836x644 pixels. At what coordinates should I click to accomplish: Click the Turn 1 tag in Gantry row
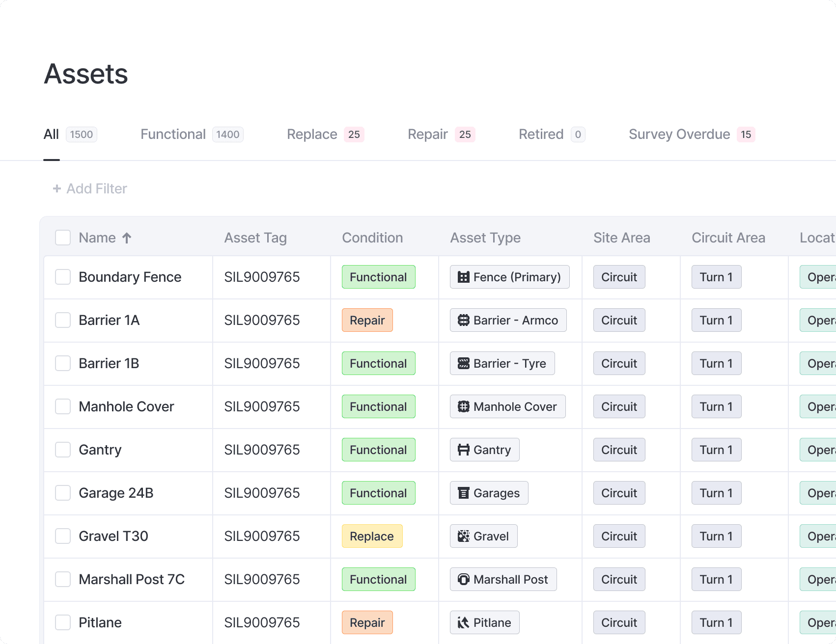click(717, 450)
